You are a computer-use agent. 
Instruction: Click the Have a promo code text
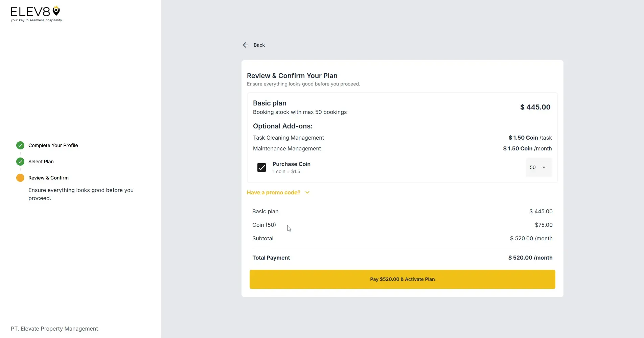click(x=273, y=192)
